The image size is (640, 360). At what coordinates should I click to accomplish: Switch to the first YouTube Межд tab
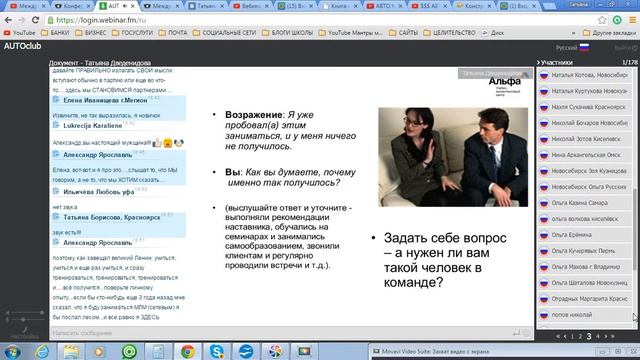(28, 6)
